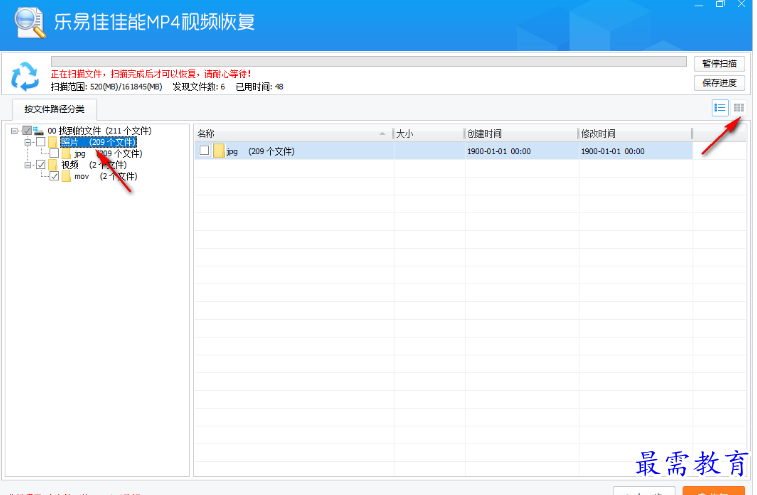Click the 扫描范围 scan range text
757x495 pixels.
107,87
